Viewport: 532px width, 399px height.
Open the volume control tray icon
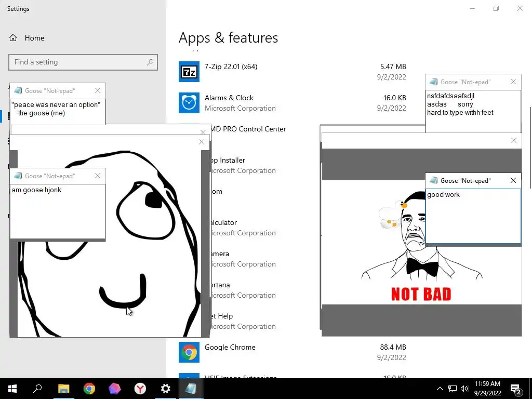464,389
